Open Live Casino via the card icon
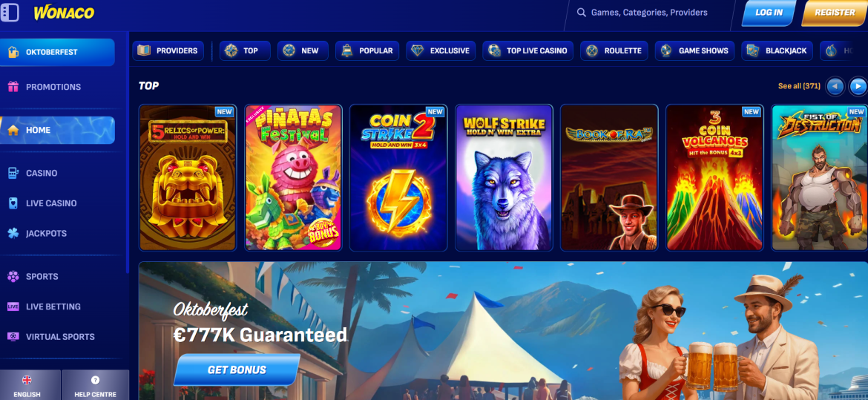Screen dimensions: 868x400 (13, 203)
